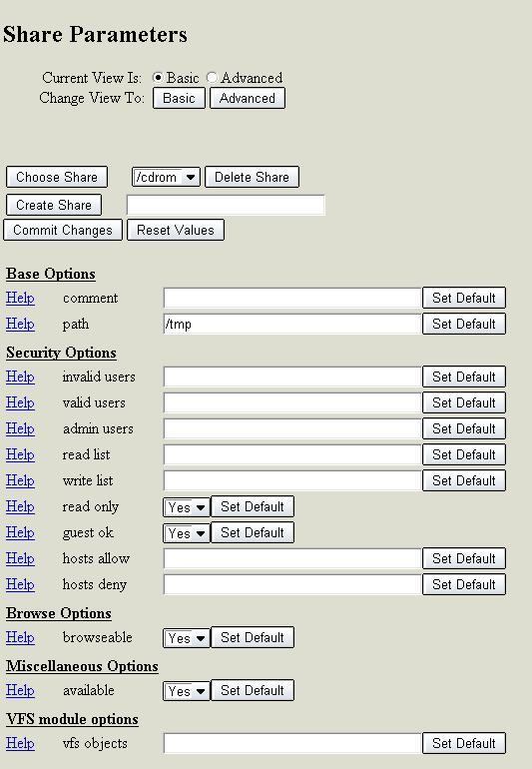Open Help link for read list
This screenshot has height=769, width=532.
[20, 454]
